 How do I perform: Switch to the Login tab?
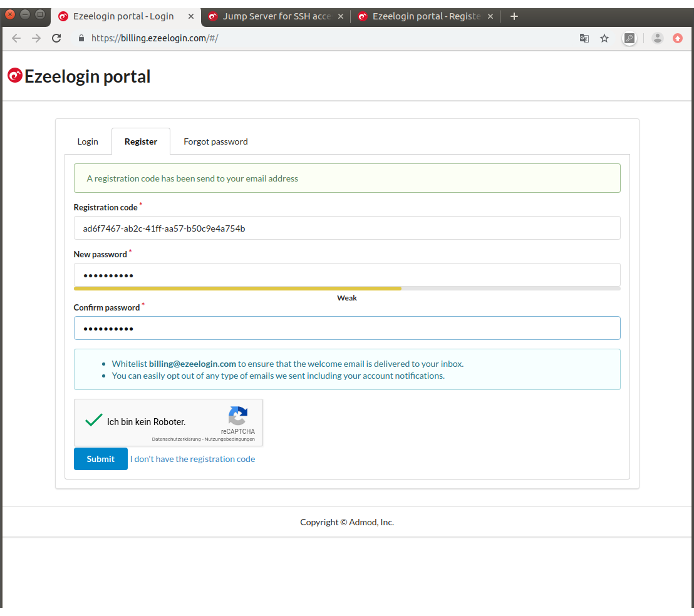(88, 141)
